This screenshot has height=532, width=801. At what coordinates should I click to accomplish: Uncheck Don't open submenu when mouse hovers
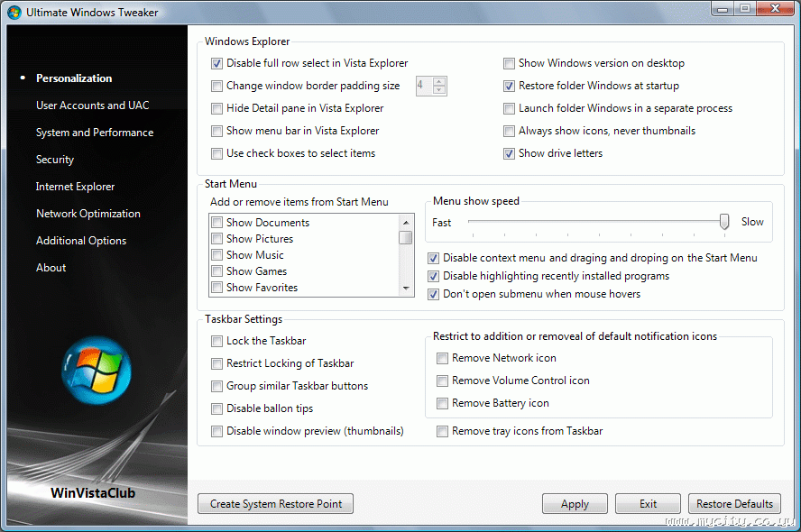(433, 295)
